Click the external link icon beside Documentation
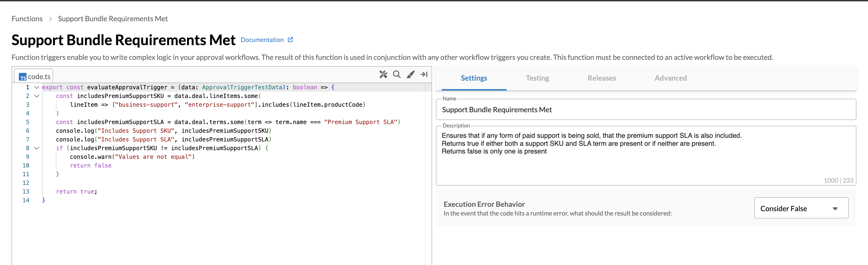Viewport: 868px width, 265px height. click(291, 40)
